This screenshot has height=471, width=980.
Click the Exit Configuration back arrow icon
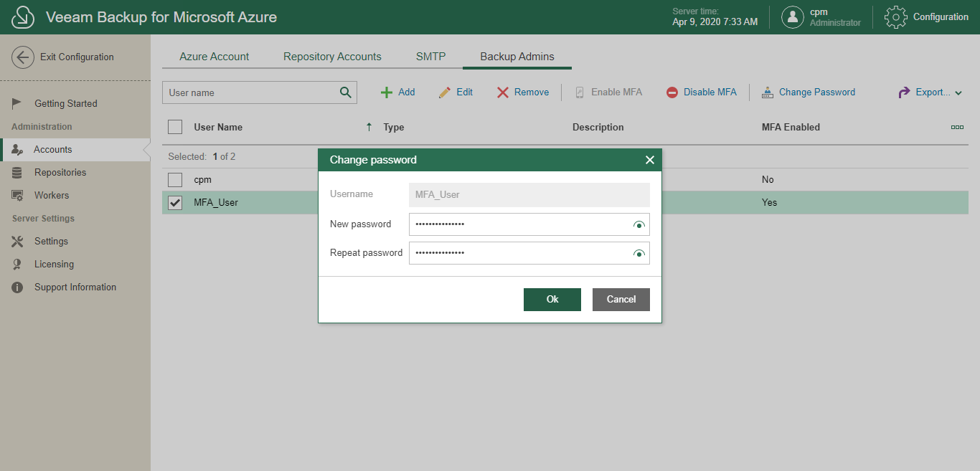[23, 57]
